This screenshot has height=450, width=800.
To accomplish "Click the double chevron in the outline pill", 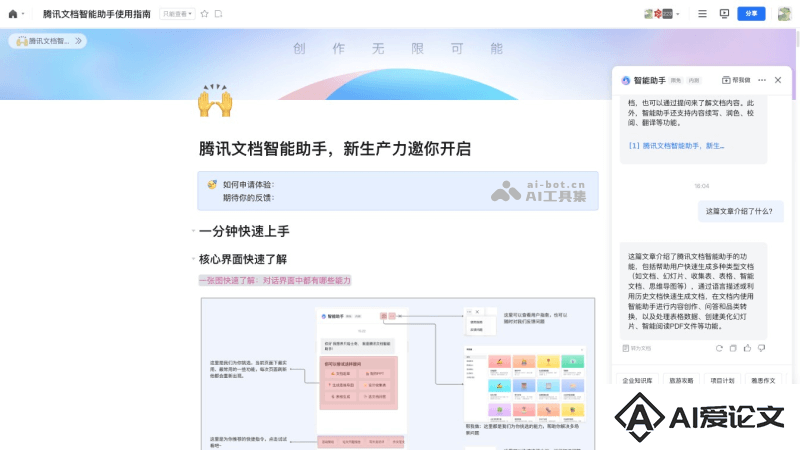I will [x=78, y=41].
